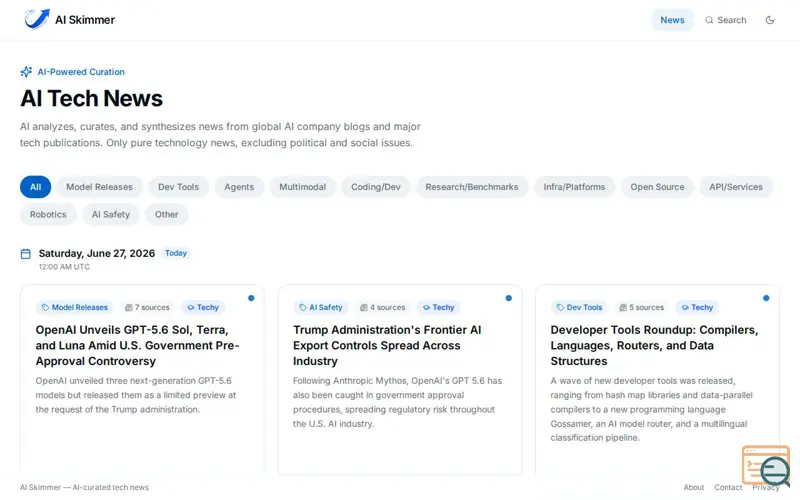
Task: Click the orange browser magnifier widget icon
Action: pos(766,466)
